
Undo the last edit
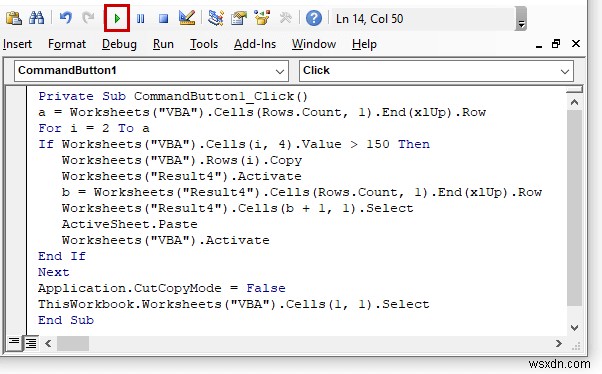coord(66,18)
